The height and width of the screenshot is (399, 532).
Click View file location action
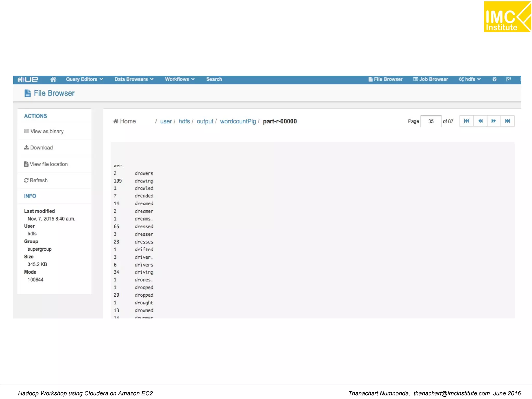click(46, 164)
